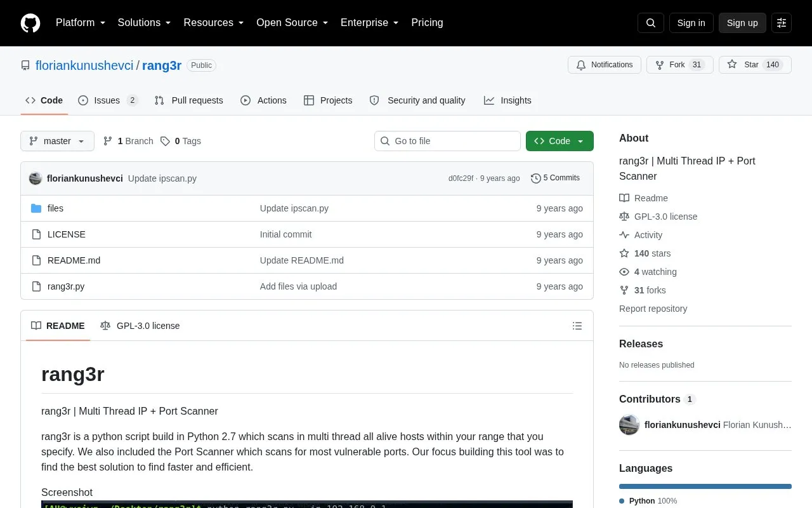Click the Sign in button
The width and height of the screenshot is (812, 508).
[691, 23]
